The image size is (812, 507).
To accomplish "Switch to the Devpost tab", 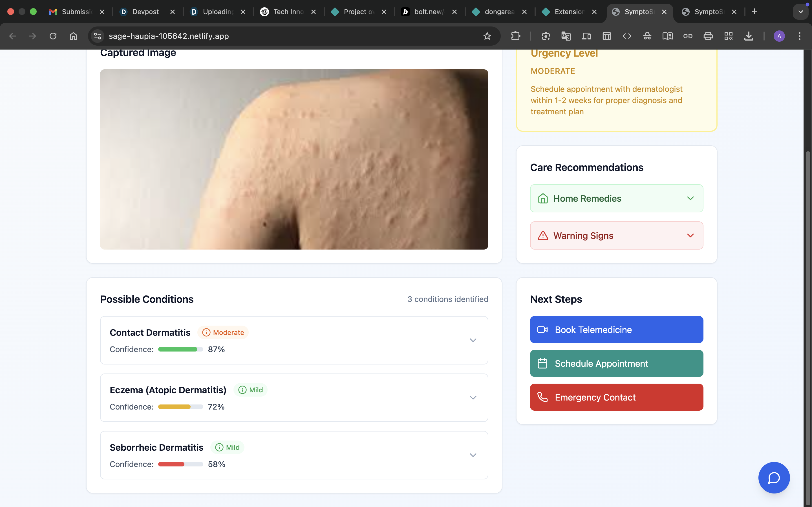I will coord(145,12).
